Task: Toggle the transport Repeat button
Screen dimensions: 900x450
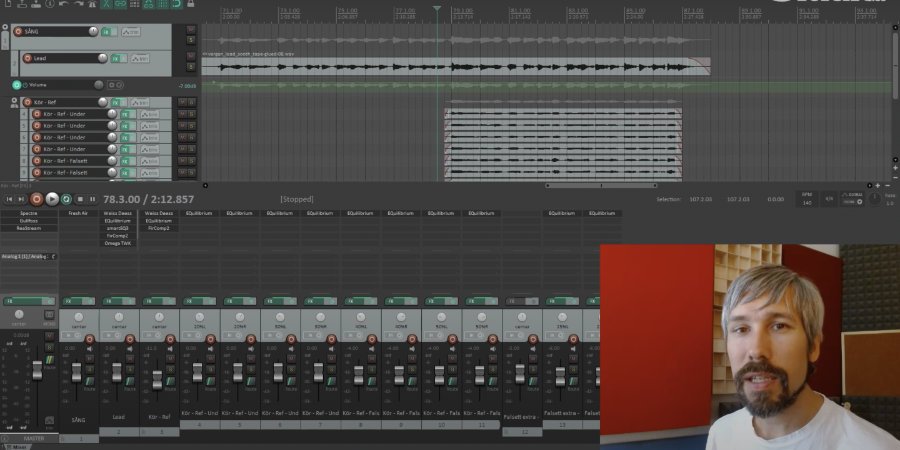Action: click(x=66, y=199)
